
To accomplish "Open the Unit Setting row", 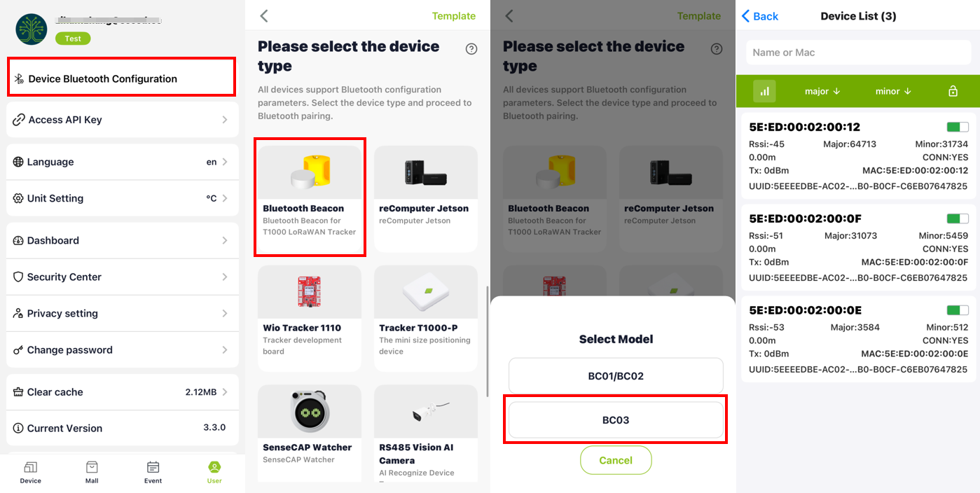I will (x=122, y=198).
